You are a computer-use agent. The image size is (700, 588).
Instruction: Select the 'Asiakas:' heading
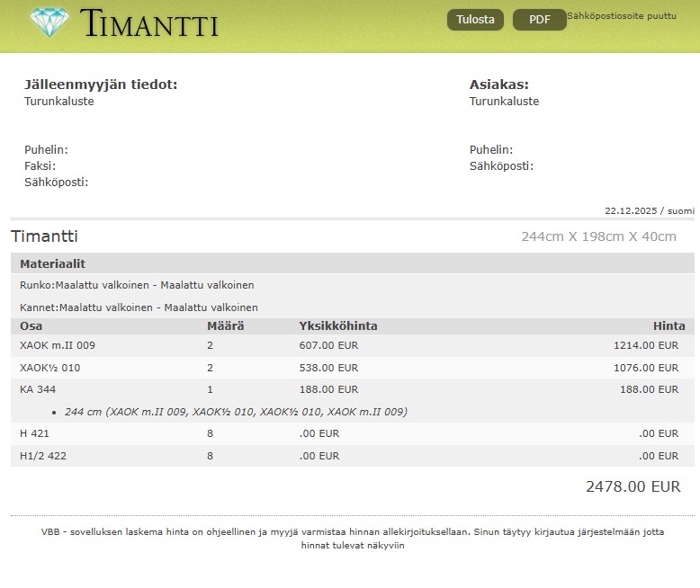click(x=498, y=85)
